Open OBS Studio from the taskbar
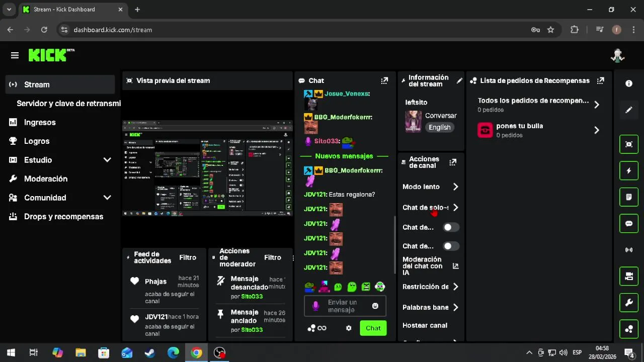The width and height of the screenshot is (644, 362). (x=219, y=352)
